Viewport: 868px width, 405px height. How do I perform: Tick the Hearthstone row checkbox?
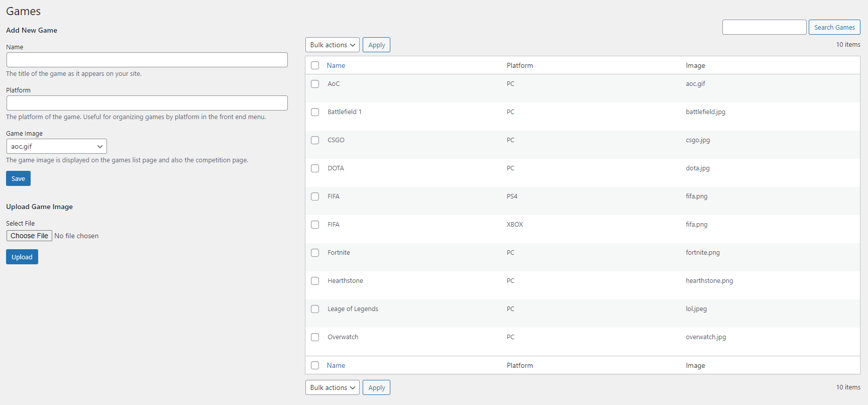(315, 281)
